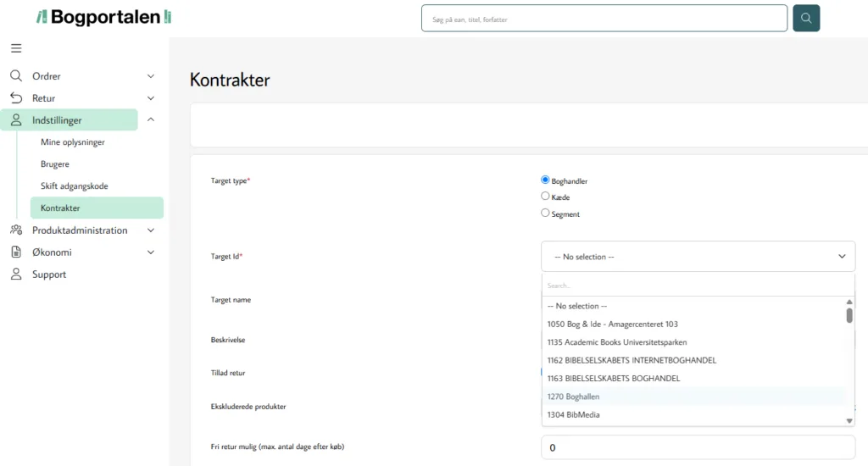This screenshot has width=868, height=466.
Task: Click the Bogportalen logo
Action: pyautogui.click(x=103, y=17)
